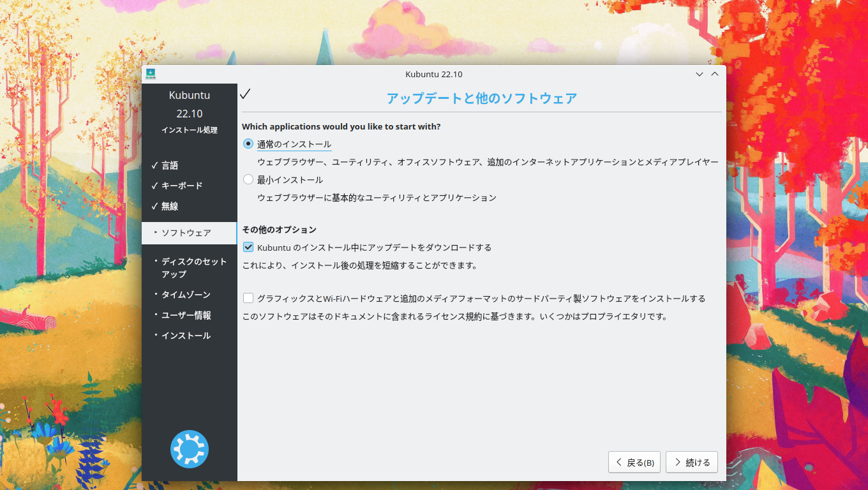Click the その他のオプション section label
The image size is (868, 490).
pyautogui.click(x=279, y=230)
